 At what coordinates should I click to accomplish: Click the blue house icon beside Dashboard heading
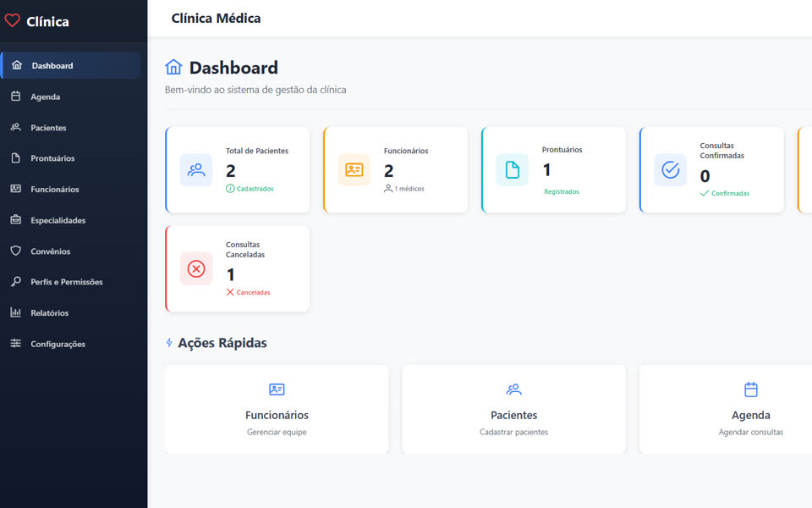[173, 67]
